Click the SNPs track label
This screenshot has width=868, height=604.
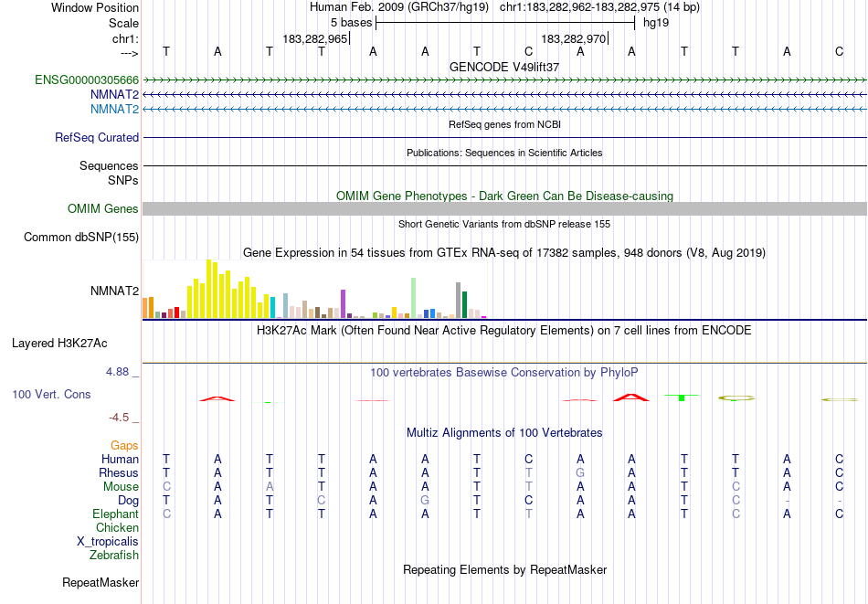click(x=123, y=181)
